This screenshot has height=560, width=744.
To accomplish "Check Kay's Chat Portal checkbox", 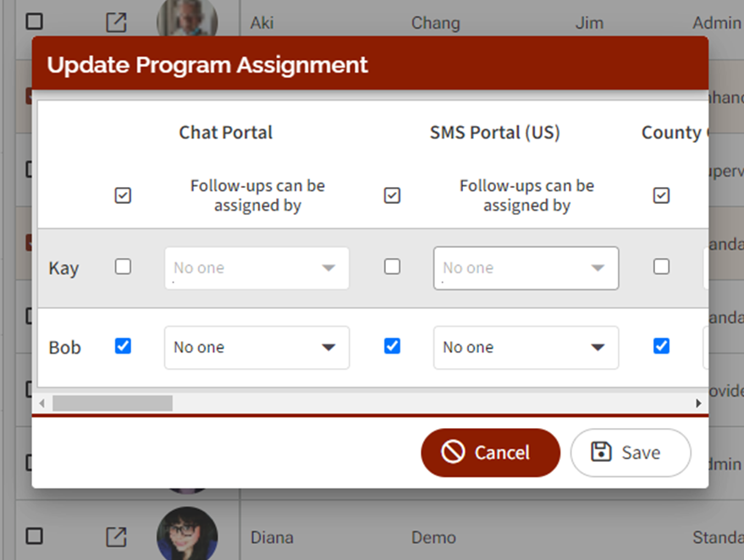I will point(123,267).
